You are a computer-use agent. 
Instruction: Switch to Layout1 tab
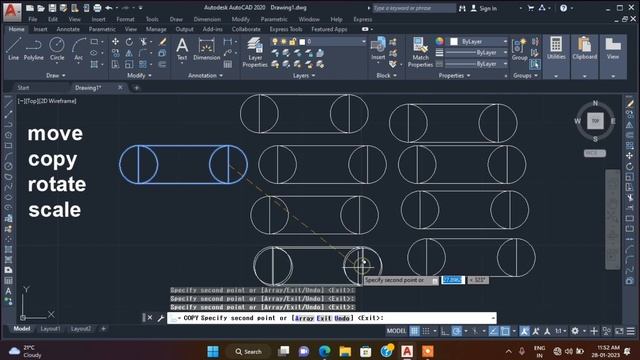(x=50, y=329)
